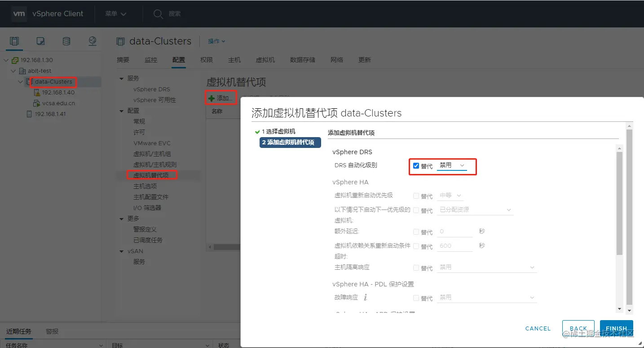The width and height of the screenshot is (644, 348).
Task: Collapse the 更多 section in config menu
Action: [x=121, y=219]
